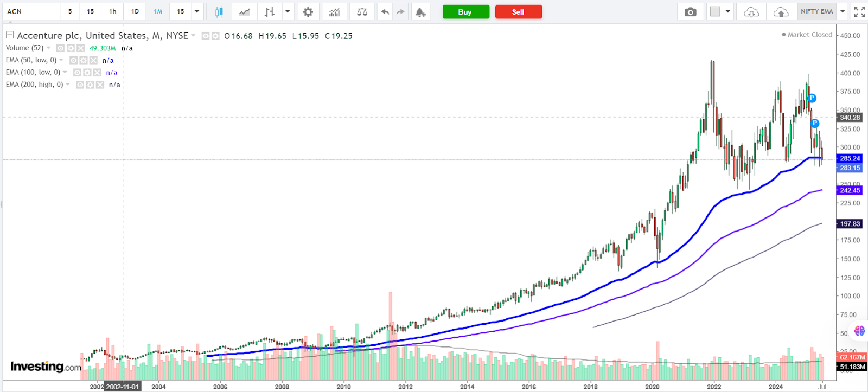Click the Investing.com logo link

click(46, 367)
